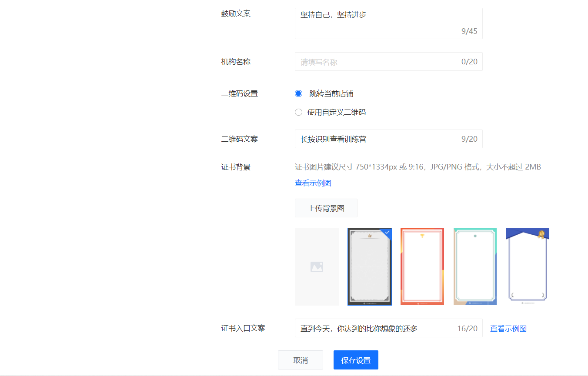The image size is (588, 376).
Task: Focus the 机构名称 input field
Action: click(x=378, y=62)
